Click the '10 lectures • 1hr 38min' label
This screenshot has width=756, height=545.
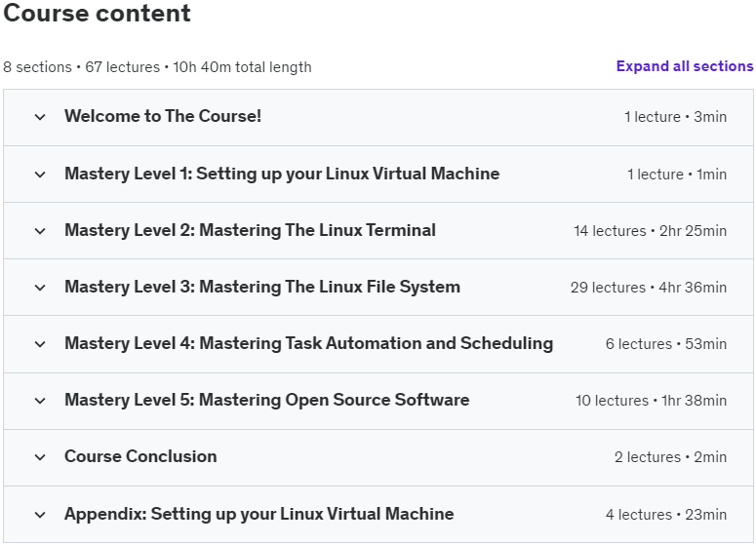pyautogui.click(x=651, y=401)
